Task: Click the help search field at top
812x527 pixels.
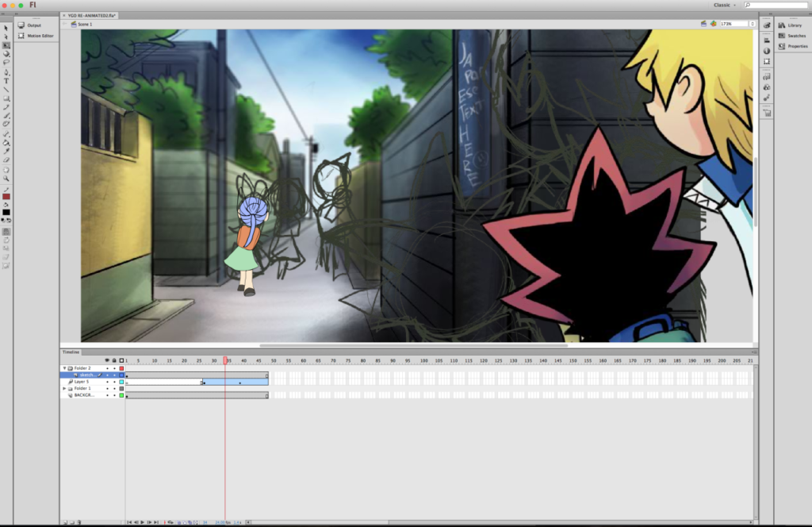Action: [776, 6]
